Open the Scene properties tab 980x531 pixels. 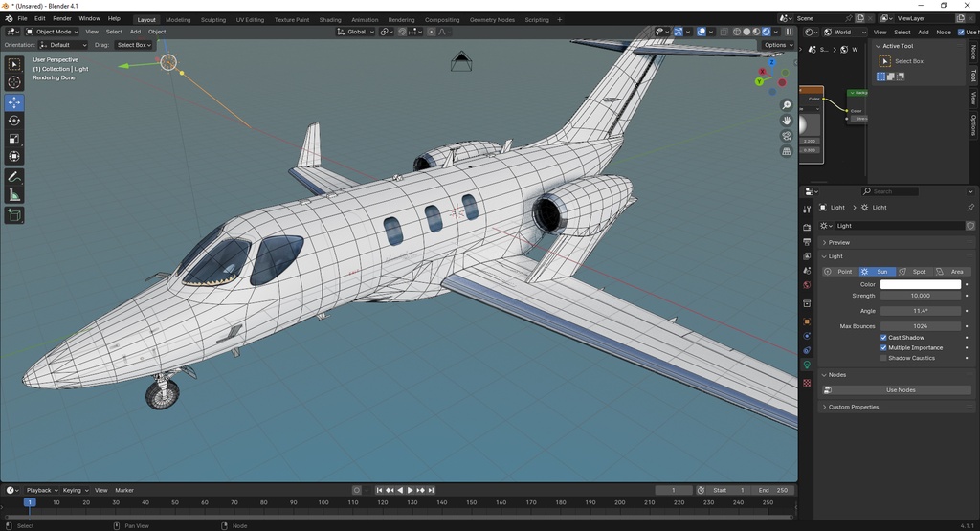pos(807,271)
